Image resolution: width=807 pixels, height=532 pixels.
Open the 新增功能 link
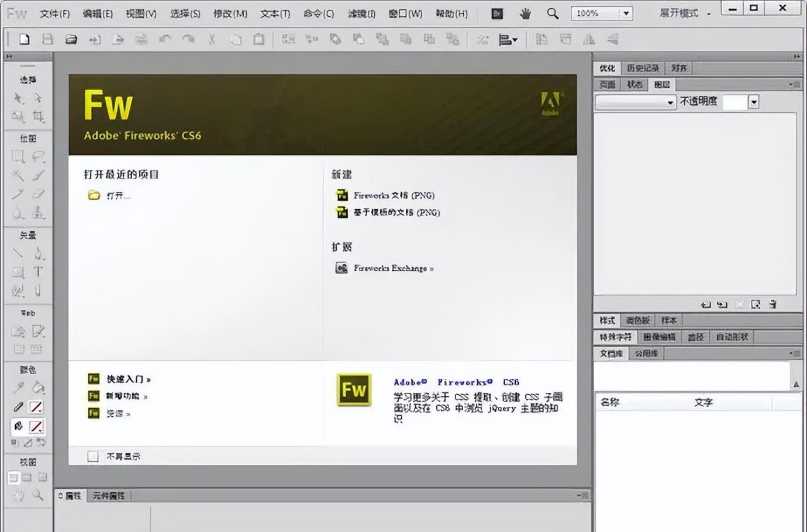[127, 396]
